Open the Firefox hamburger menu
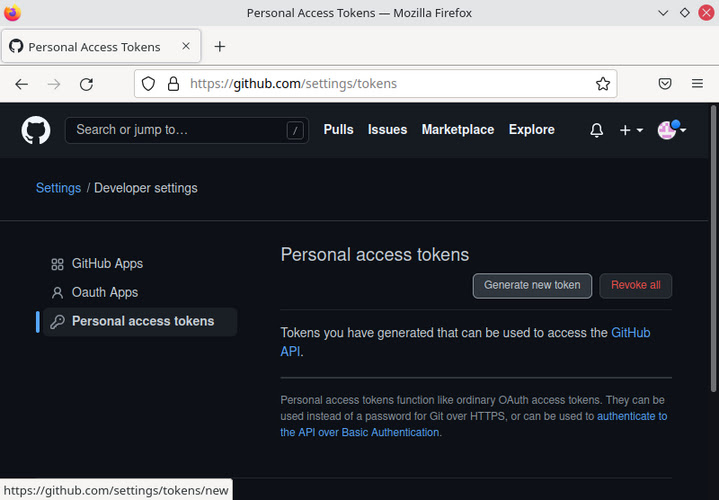 [698, 84]
